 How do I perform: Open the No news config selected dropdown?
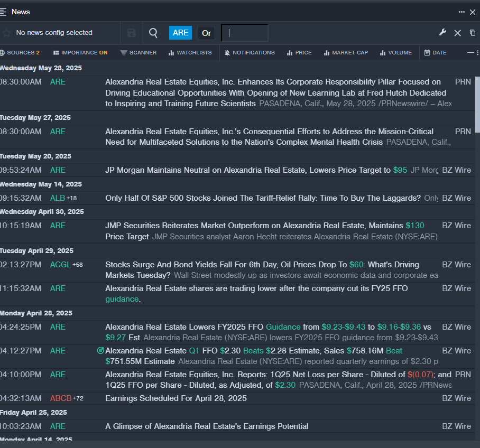pyautogui.click(x=54, y=33)
